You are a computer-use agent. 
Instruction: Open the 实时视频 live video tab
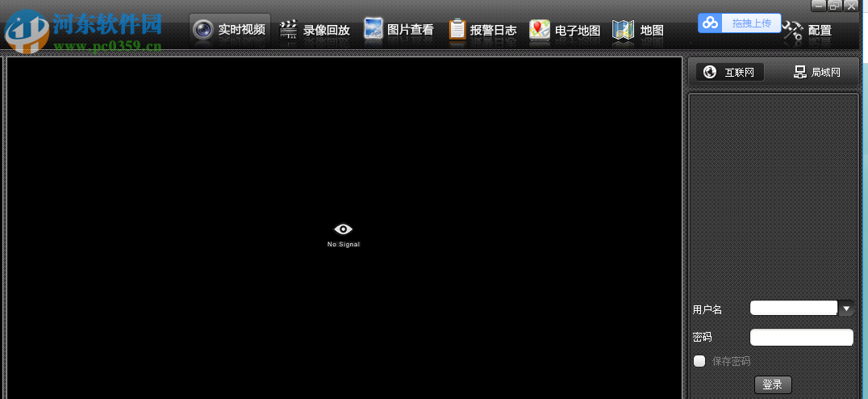[230, 29]
